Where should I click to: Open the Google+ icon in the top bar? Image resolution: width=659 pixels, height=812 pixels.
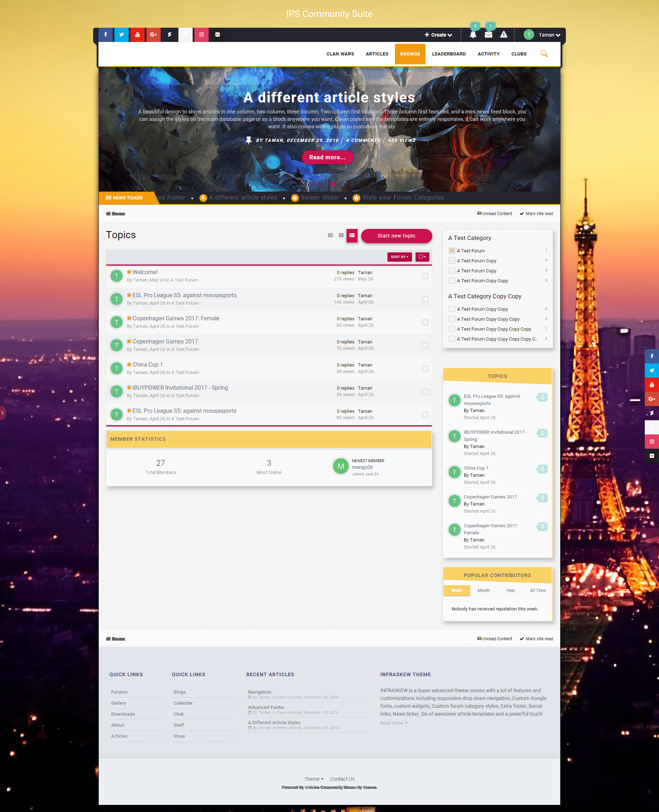(153, 34)
